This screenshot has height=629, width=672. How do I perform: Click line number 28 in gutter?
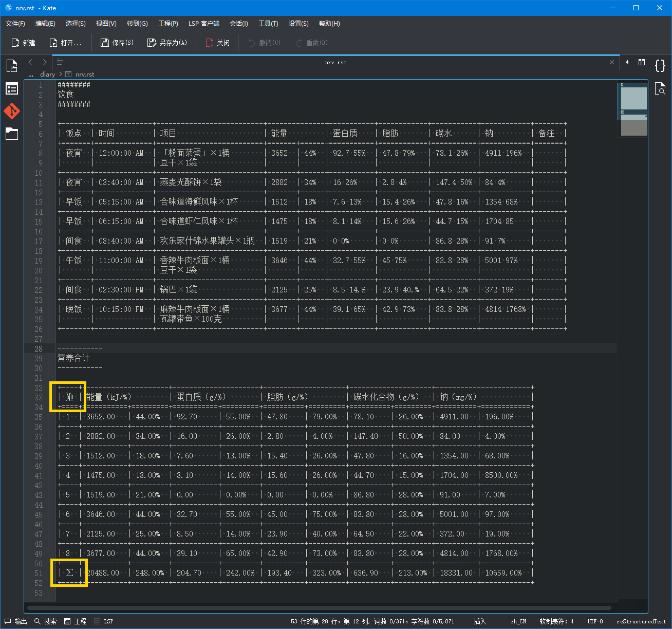39,348
